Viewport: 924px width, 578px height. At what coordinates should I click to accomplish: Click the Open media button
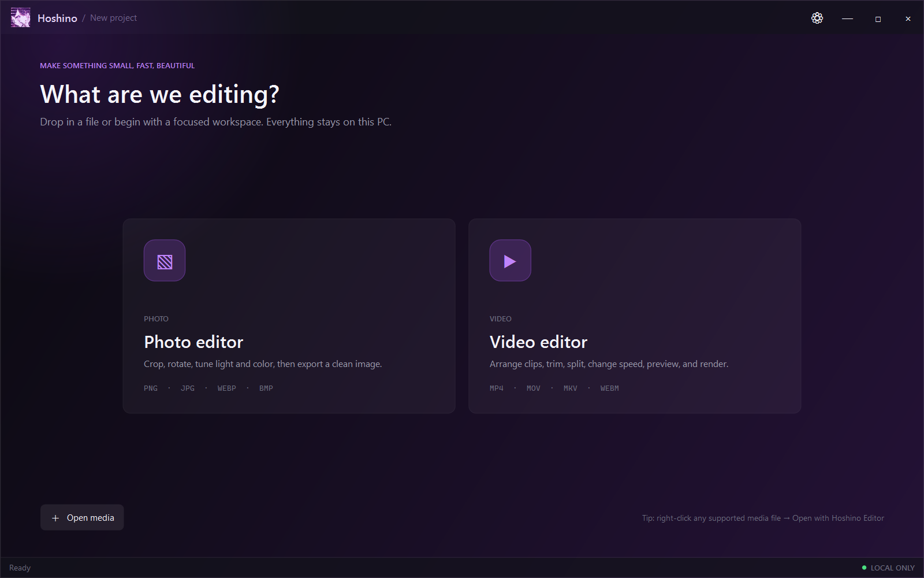point(82,517)
